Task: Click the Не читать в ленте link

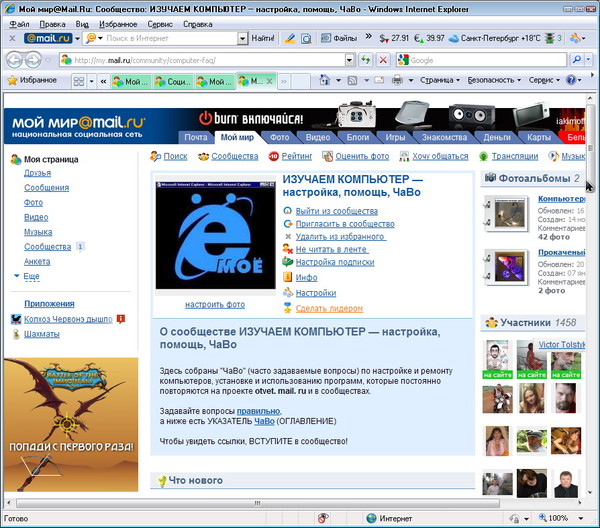Action: (332, 249)
